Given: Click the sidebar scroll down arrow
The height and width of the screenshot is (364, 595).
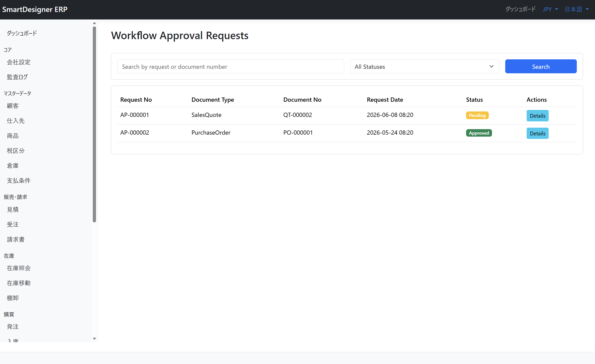Looking at the screenshot, I should 94,339.
